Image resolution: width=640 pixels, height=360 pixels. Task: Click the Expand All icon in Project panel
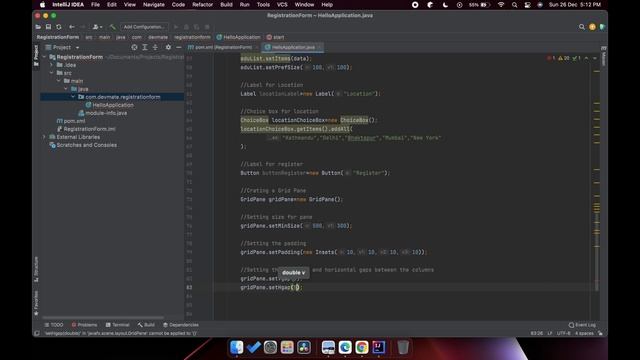[x=144, y=47]
